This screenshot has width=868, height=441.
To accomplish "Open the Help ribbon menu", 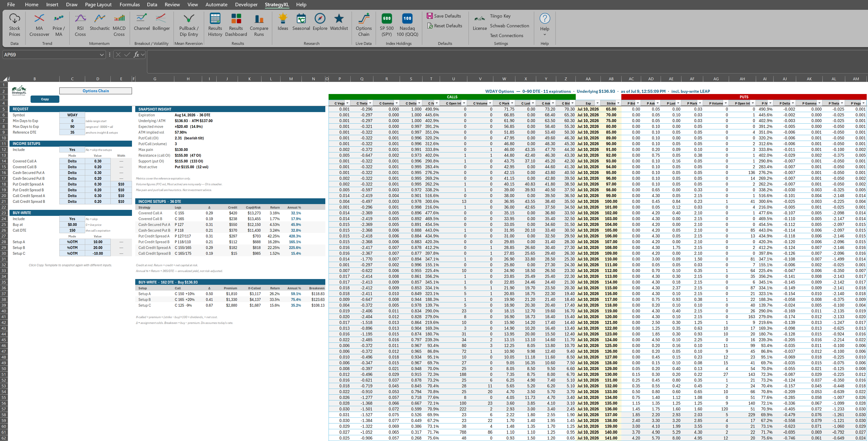I will pyautogui.click(x=544, y=25).
